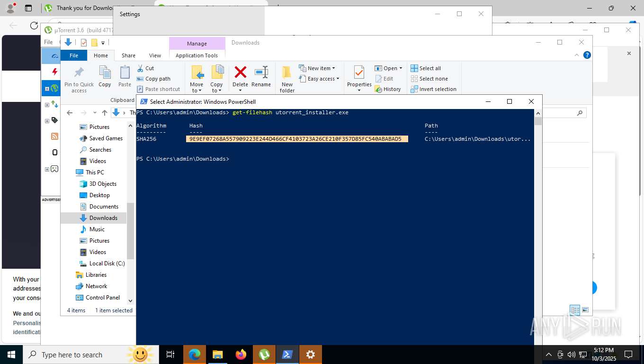Click the red Delete icon
The height and width of the screenshot is (364, 644).
point(240,73)
